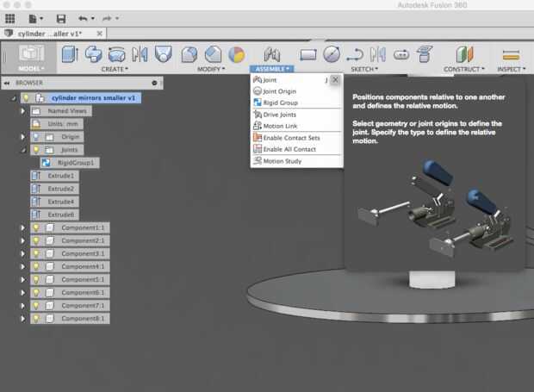Viewport: 534px width, 392px height.
Task: Select the Sketch Mirror tool
Action: point(378,54)
